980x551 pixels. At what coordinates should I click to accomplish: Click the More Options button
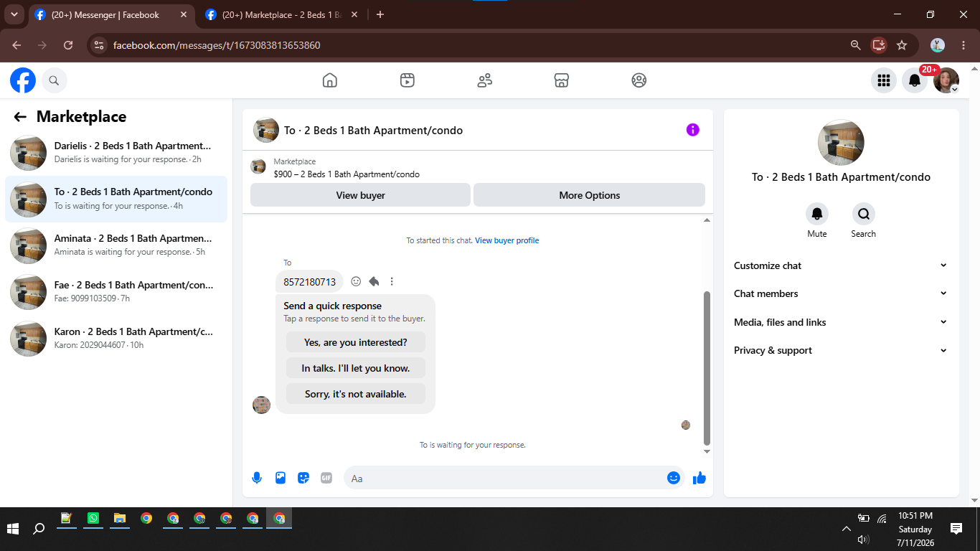pyautogui.click(x=589, y=195)
